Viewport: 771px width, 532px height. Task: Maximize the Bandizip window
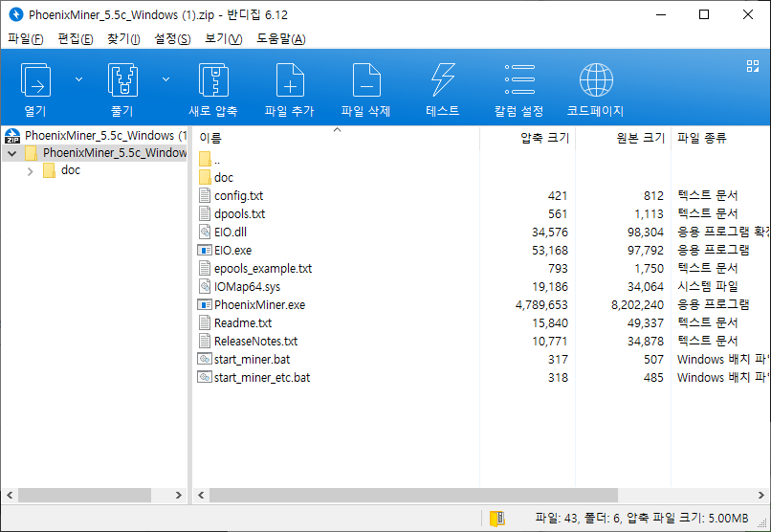(x=704, y=14)
